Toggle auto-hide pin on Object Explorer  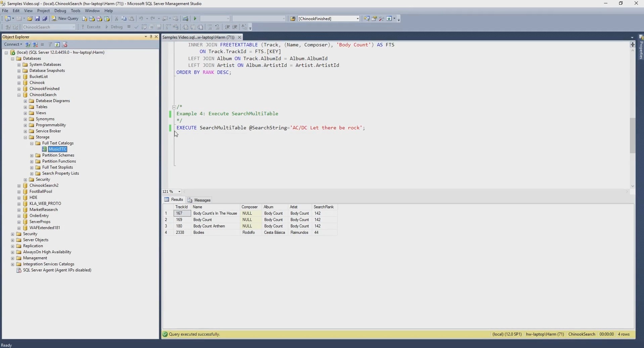tap(151, 37)
